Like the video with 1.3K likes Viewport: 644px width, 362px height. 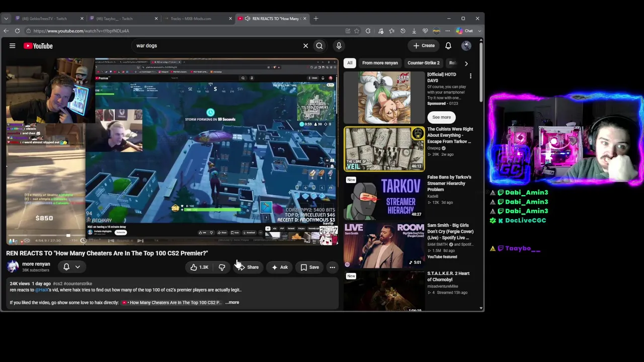tap(199, 267)
